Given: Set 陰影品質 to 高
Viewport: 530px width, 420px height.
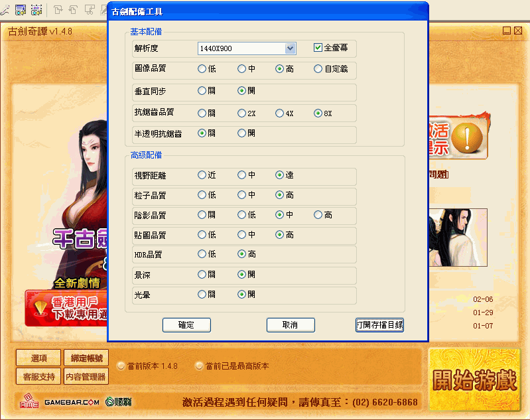Looking at the screenshot, I should tap(318, 215).
